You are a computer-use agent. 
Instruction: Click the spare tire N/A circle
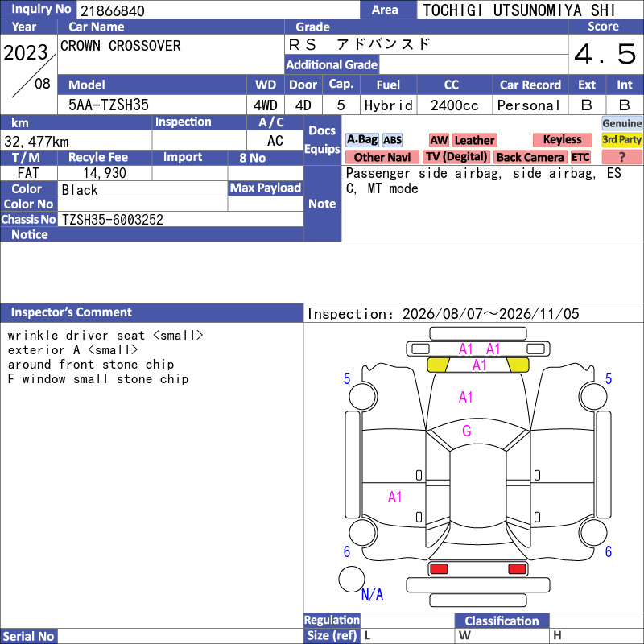[x=352, y=579]
